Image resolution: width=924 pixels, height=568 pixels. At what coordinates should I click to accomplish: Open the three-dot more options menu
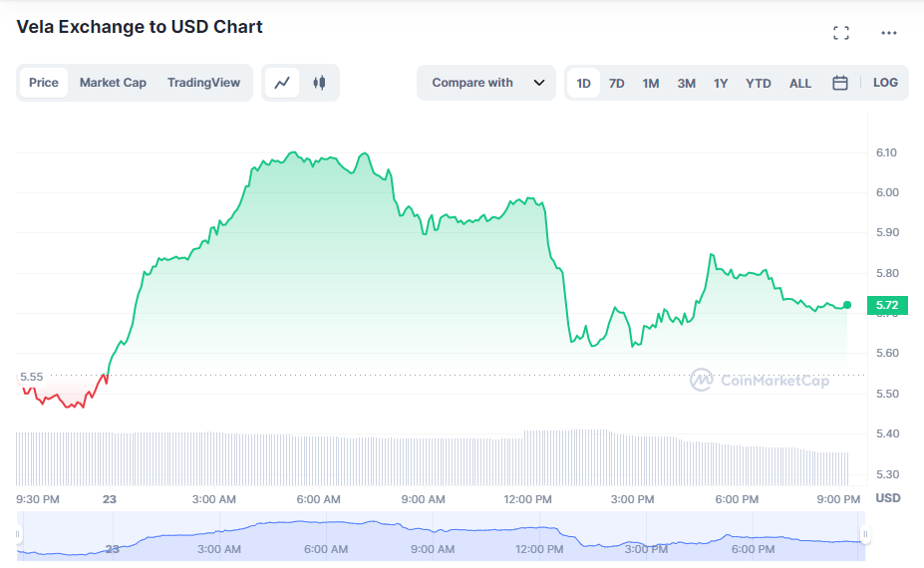coord(889,33)
